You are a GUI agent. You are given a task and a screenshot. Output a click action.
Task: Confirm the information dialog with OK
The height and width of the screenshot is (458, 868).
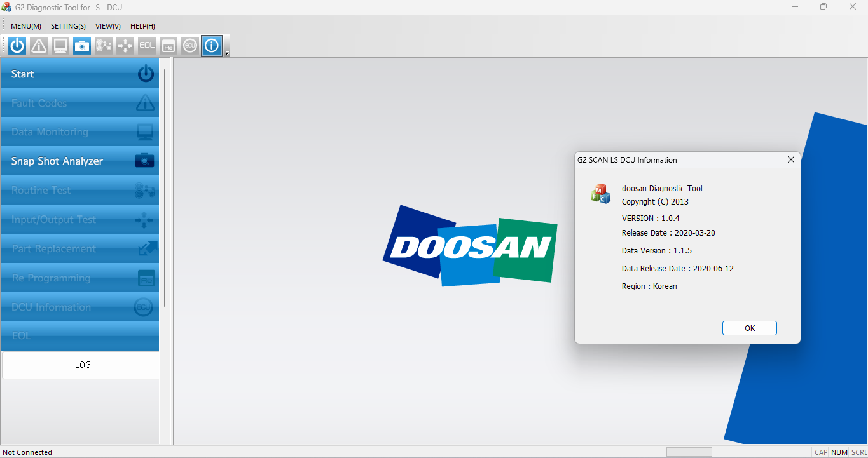pos(749,328)
